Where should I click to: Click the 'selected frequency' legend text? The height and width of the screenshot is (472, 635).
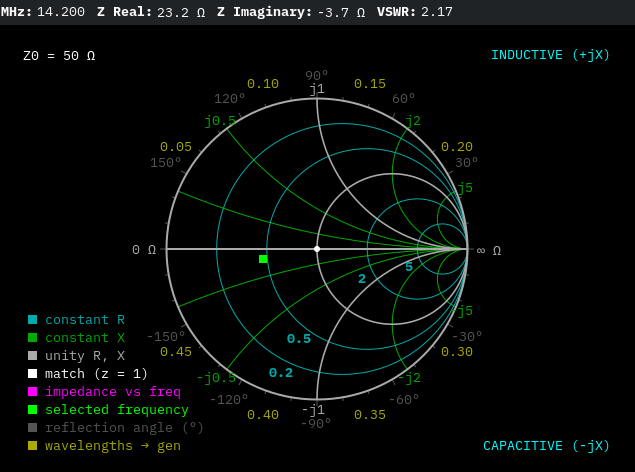pyautogui.click(x=117, y=410)
